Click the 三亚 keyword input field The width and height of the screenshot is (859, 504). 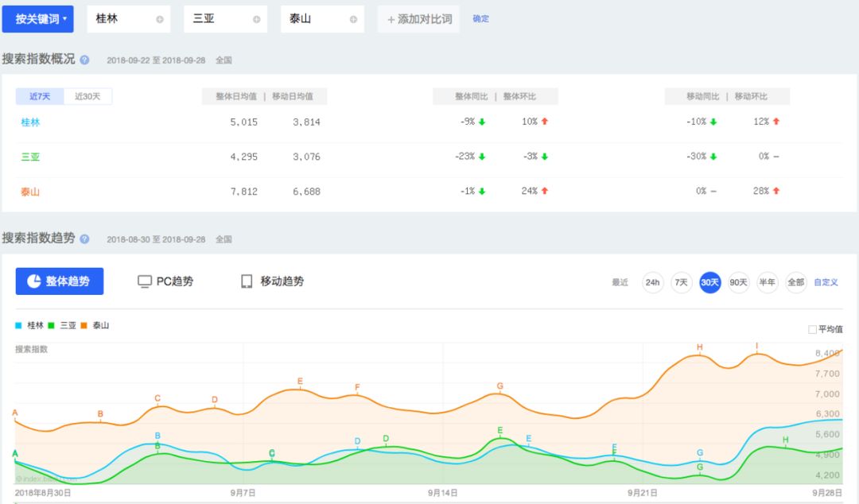226,18
